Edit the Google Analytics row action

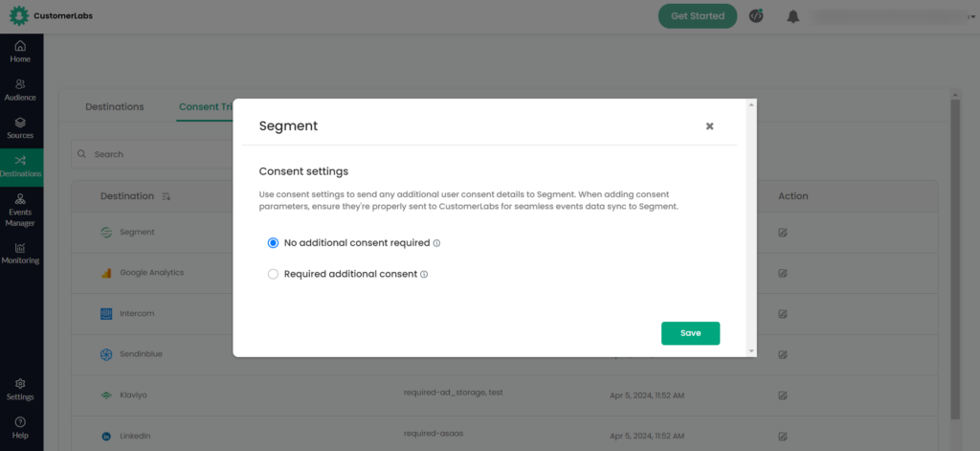click(x=783, y=273)
